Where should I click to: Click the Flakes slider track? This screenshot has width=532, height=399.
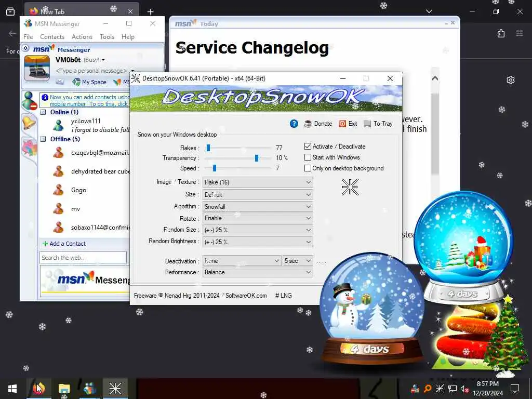coord(239,148)
